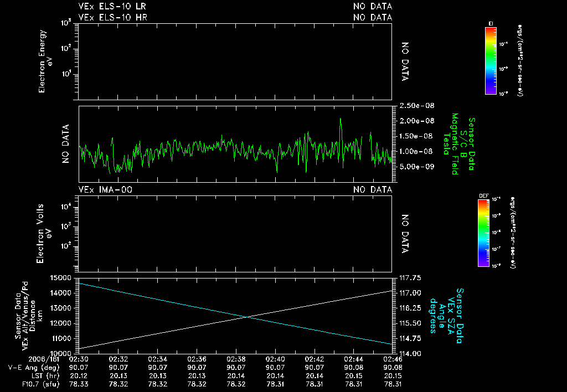
Task: Click the tallest magnetic field spike
Action: pyautogui.click(x=341, y=120)
